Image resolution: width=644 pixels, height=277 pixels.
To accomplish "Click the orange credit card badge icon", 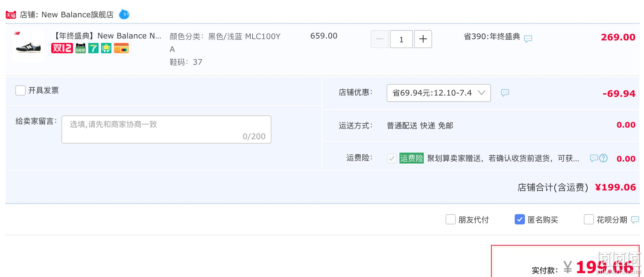I will click(121, 48).
